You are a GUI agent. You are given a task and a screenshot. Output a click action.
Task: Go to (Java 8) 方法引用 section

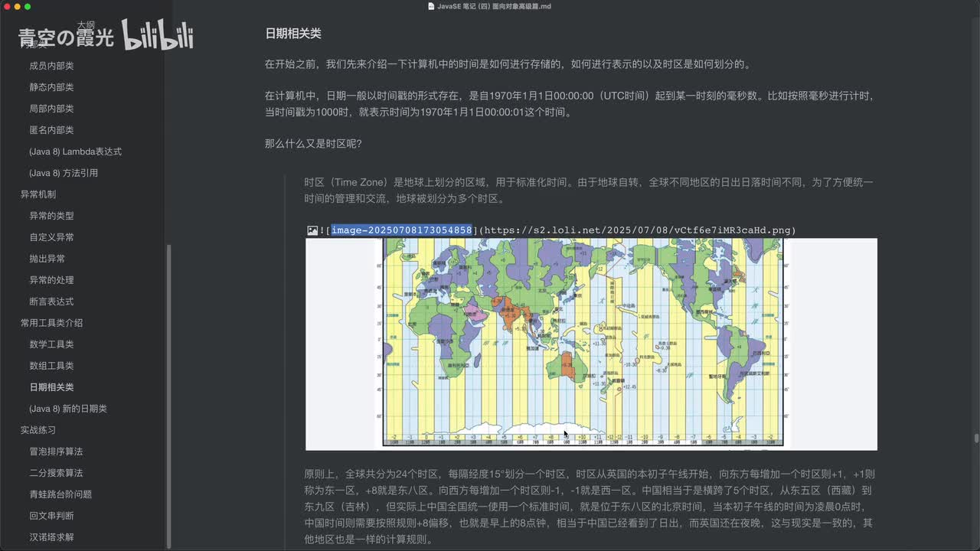click(x=64, y=173)
